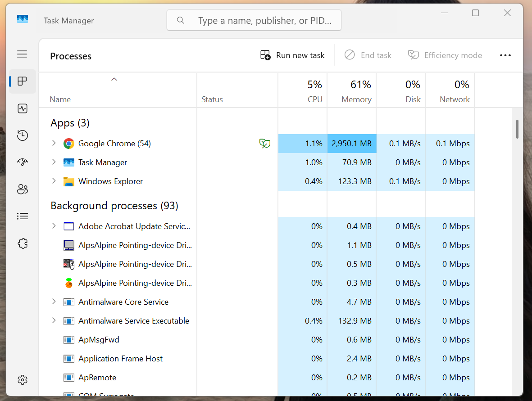Sort by the Status column header
Viewport: 532px width, 401px height.
237,90
